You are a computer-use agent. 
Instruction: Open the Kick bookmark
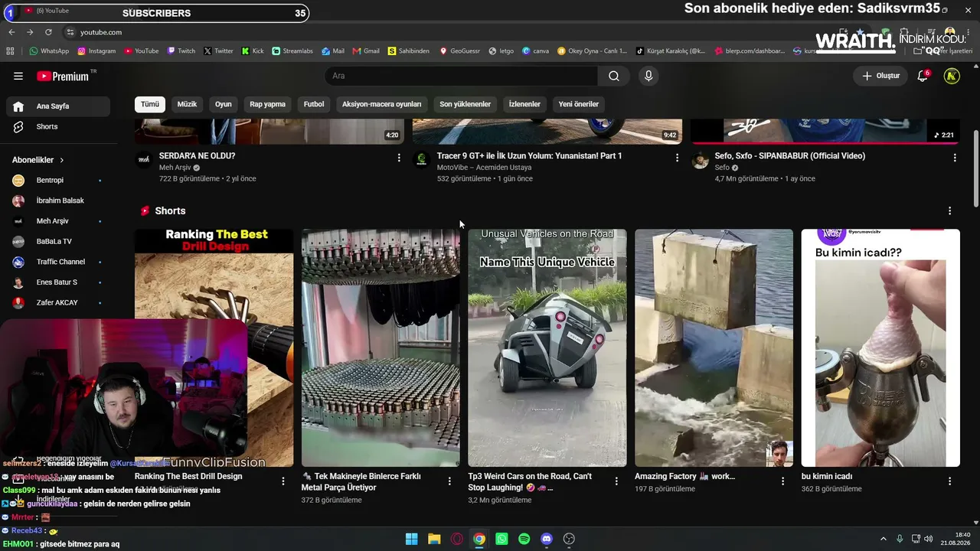pos(253,51)
